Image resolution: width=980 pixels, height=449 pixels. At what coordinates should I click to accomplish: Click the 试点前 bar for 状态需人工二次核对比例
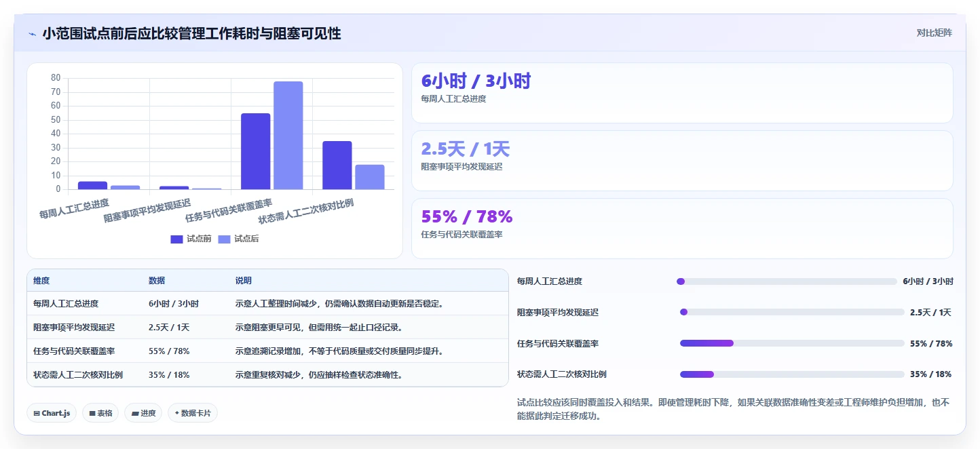[x=337, y=165]
